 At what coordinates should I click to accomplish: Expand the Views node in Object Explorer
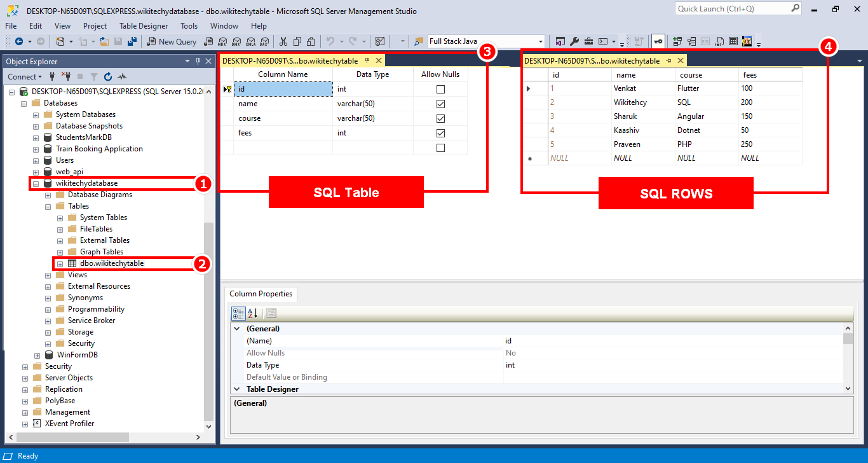(x=48, y=275)
